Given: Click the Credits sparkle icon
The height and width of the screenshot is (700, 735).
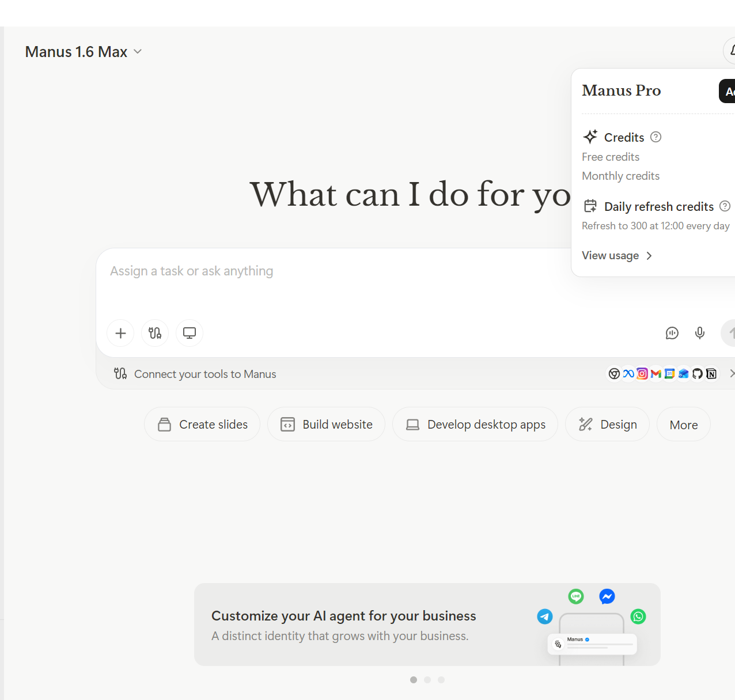Looking at the screenshot, I should [590, 137].
